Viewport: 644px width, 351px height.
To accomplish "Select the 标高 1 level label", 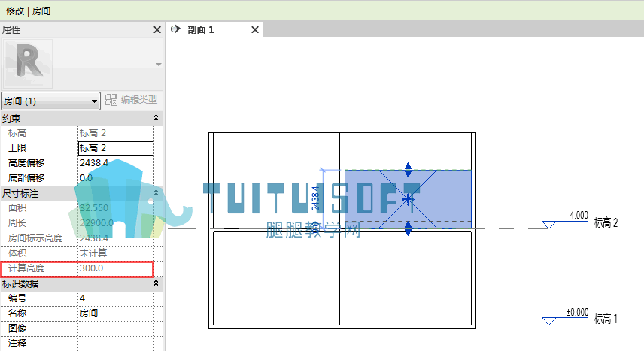I will [x=606, y=319].
